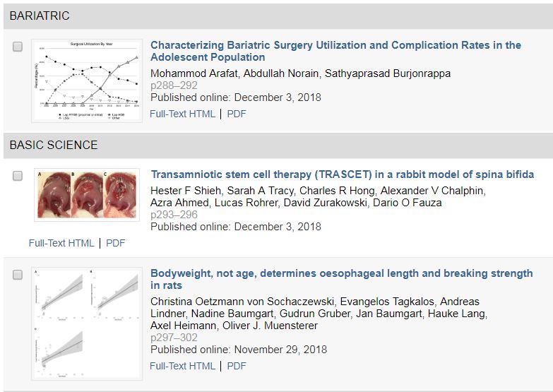Open the regression plots thumbnail for rats article
The image size is (553, 392).
coord(87,323)
